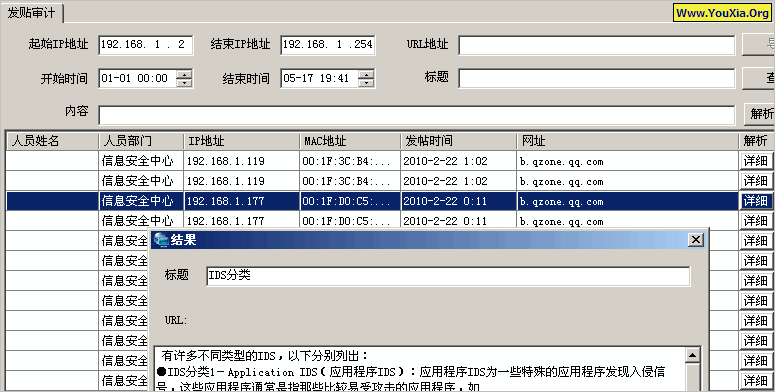This screenshot has height=392, width=775.
Task: Click scroll-up arrow in result text area
Action: click(692, 355)
